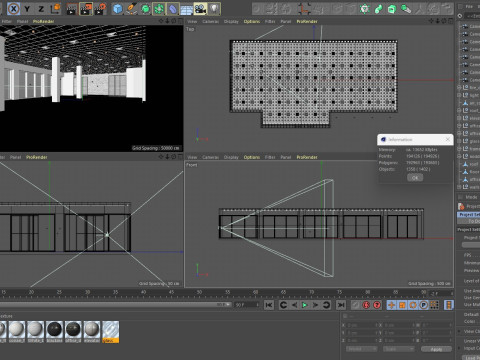This screenshot has height=360, width=480.
Task: Click rotate-view icon in perspective viewport
Action: [174, 21]
